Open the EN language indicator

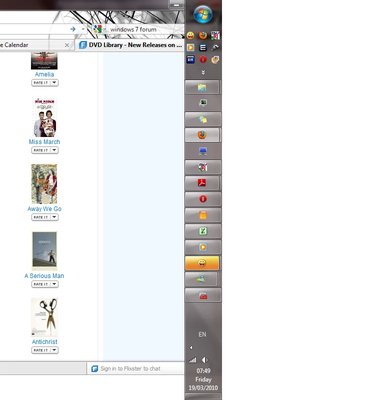(202, 334)
